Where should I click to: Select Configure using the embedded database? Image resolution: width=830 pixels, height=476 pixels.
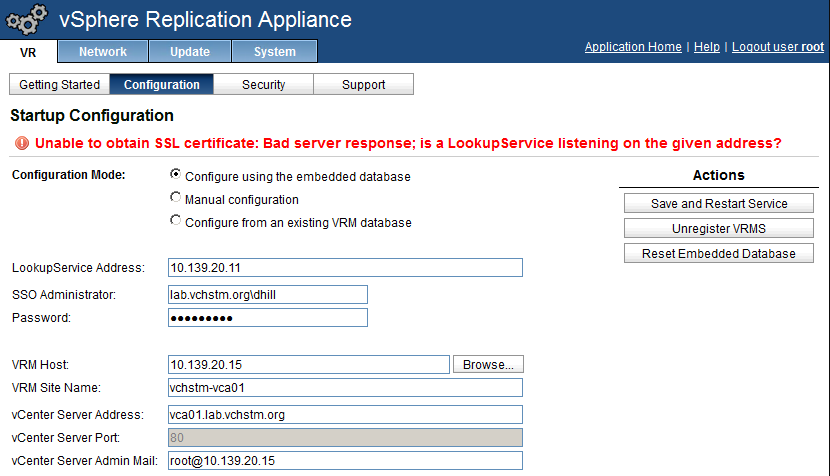point(175,174)
